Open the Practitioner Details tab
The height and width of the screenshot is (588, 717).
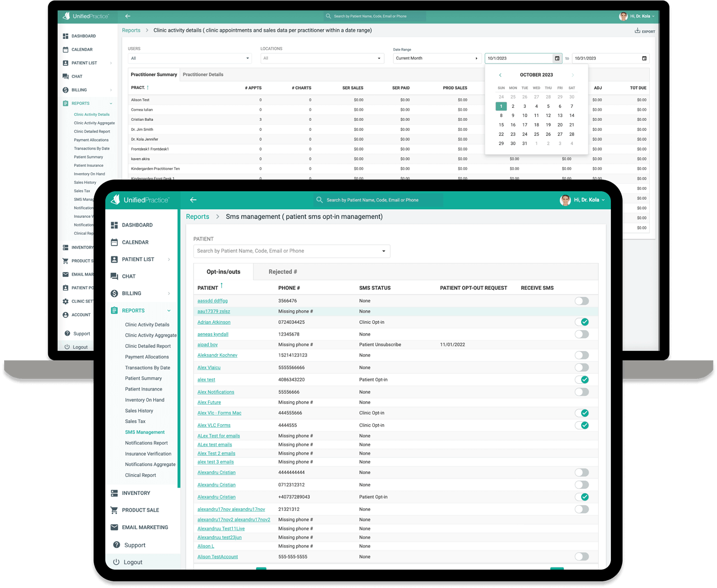coord(203,74)
